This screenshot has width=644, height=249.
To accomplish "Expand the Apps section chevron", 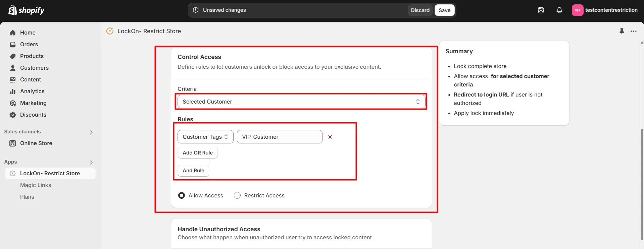I will point(91,162).
